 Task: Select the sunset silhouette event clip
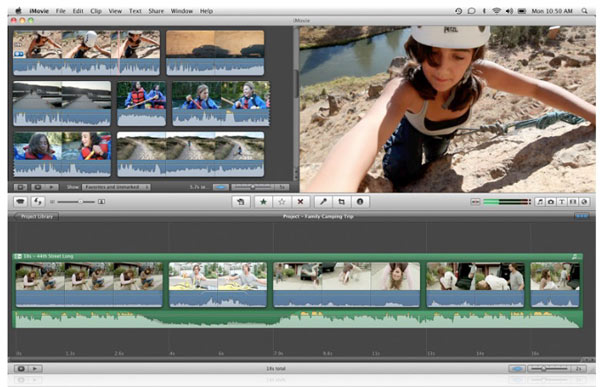coord(215,52)
